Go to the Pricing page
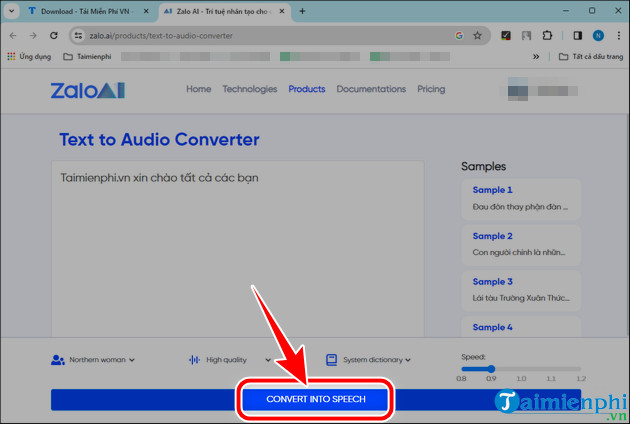This screenshot has height=424, width=630. [431, 89]
